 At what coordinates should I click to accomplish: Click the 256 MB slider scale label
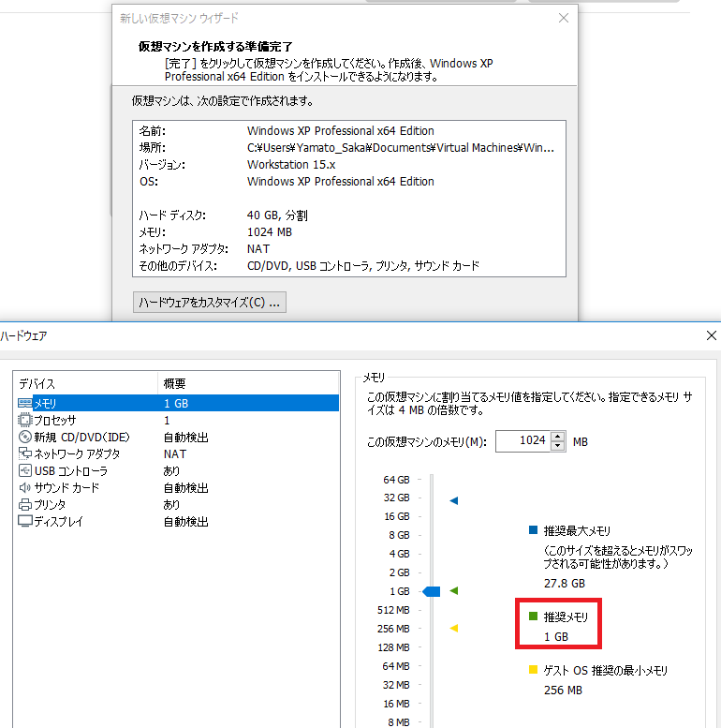tap(393, 629)
